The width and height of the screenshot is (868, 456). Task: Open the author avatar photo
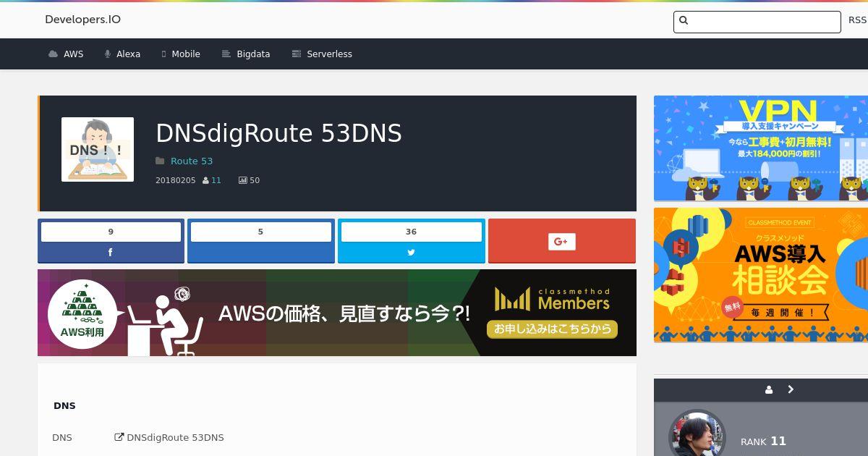697,434
